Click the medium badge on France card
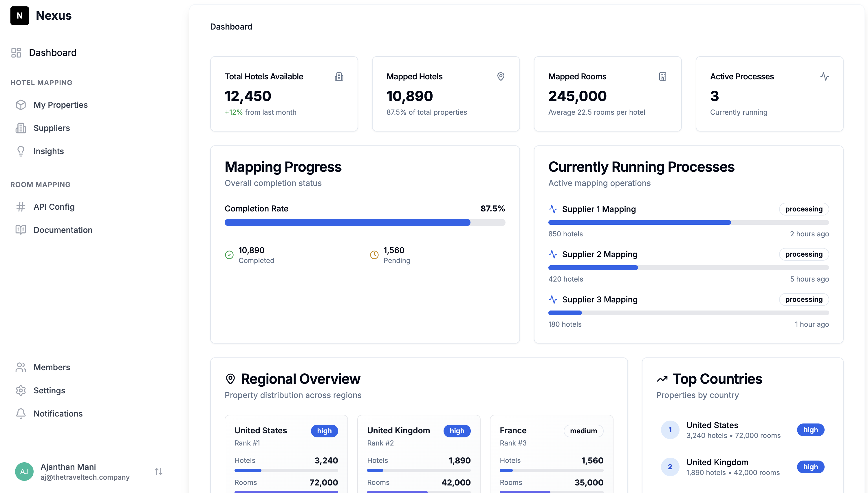Image resolution: width=868 pixels, height=493 pixels. coord(583,431)
